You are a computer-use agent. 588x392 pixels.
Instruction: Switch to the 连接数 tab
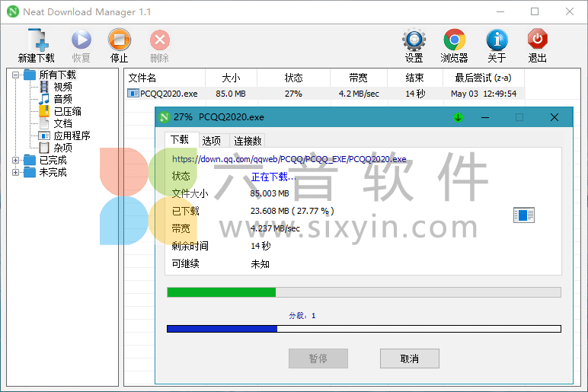pos(248,141)
